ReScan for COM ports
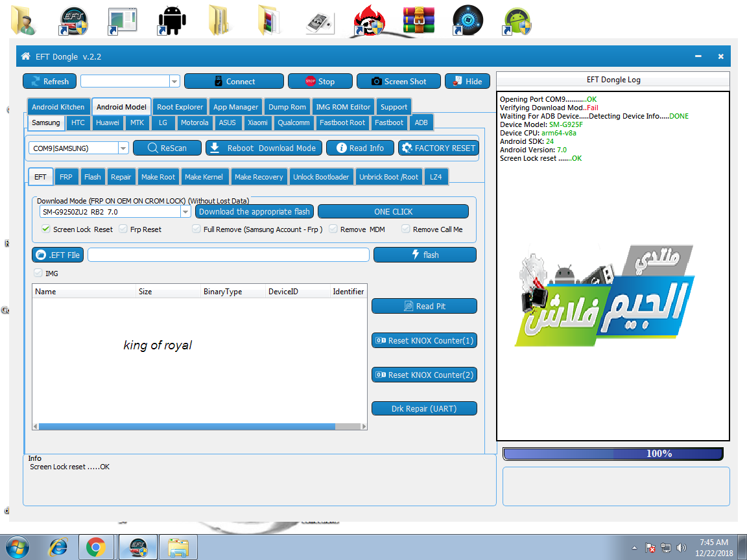The image size is (747, 560). (167, 148)
